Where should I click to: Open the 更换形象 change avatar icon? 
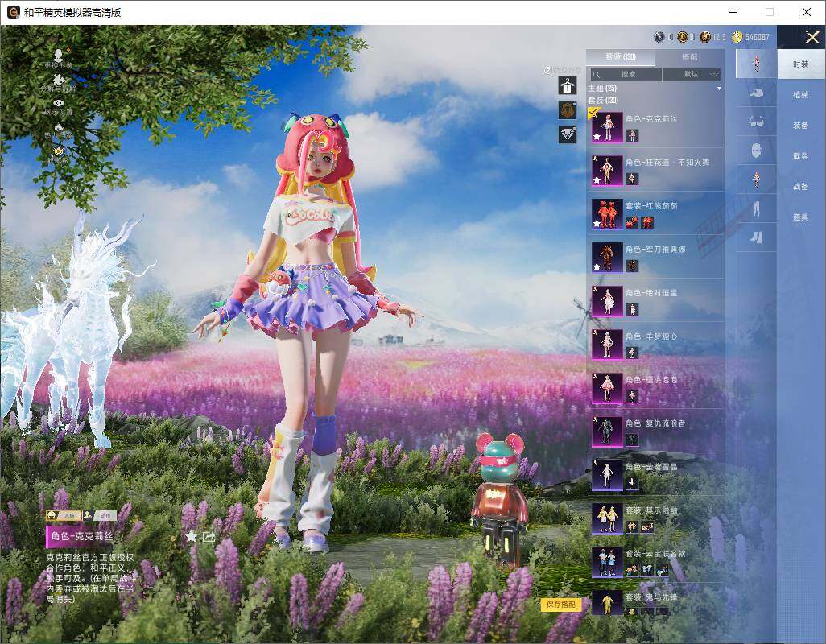click(x=59, y=55)
